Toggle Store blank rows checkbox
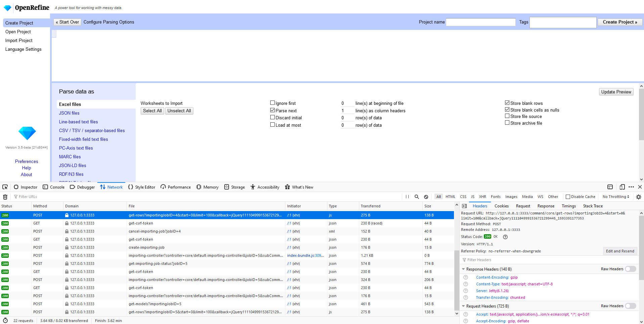This screenshot has height=324, width=644. tap(507, 103)
